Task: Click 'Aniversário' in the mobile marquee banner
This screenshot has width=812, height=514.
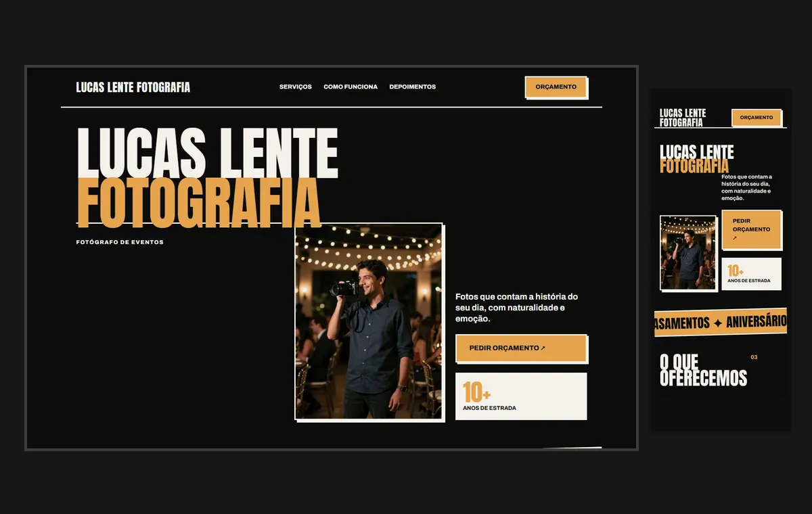Action: coord(757,321)
